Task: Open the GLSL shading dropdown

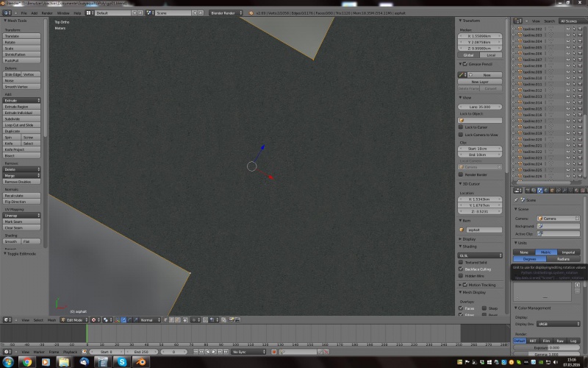Action: [x=480, y=255]
